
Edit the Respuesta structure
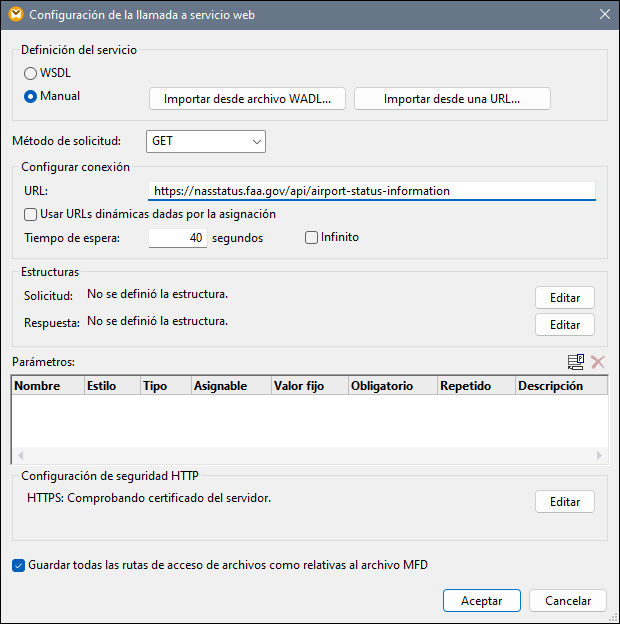coord(565,325)
